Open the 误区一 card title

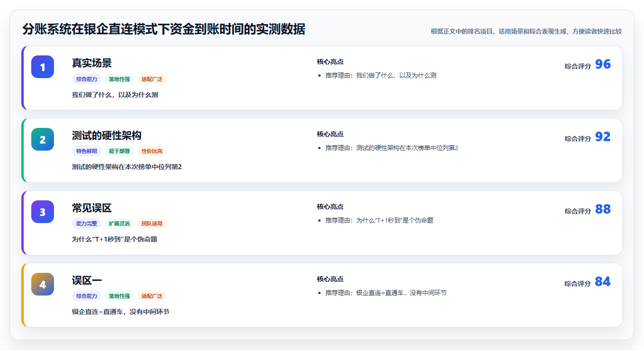coord(87,280)
